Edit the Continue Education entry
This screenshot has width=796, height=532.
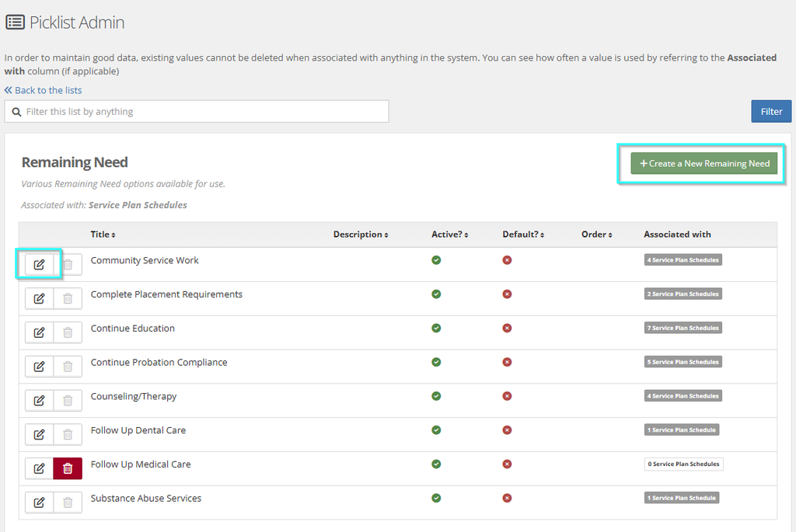[x=39, y=332]
